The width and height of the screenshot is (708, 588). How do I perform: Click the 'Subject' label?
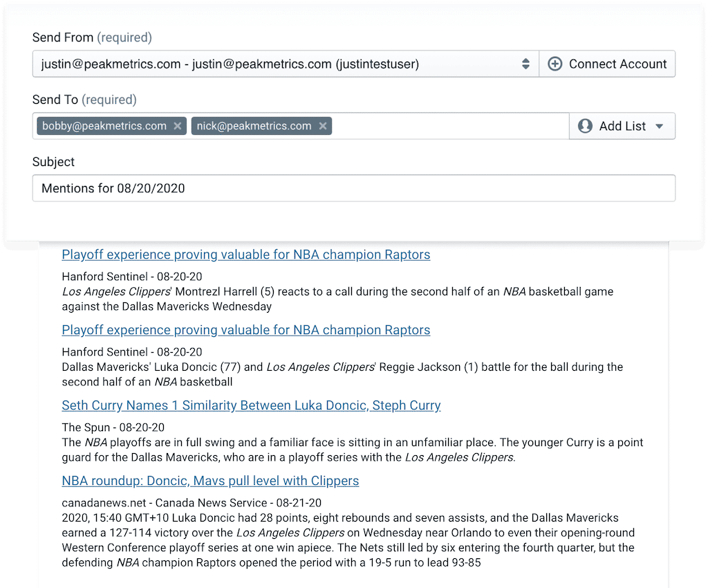point(53,162)
